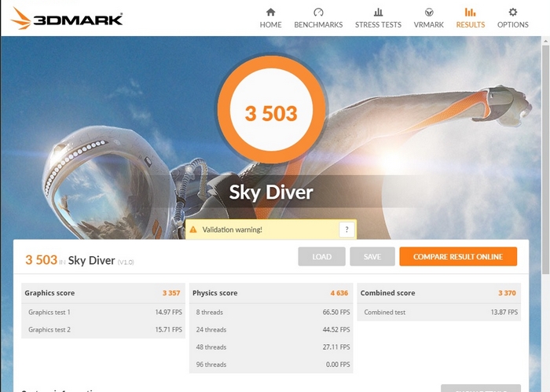The height and width of the screenshot is (392, 550).
Task: Open the VRMARK menu label
Action: pos(429,25)
